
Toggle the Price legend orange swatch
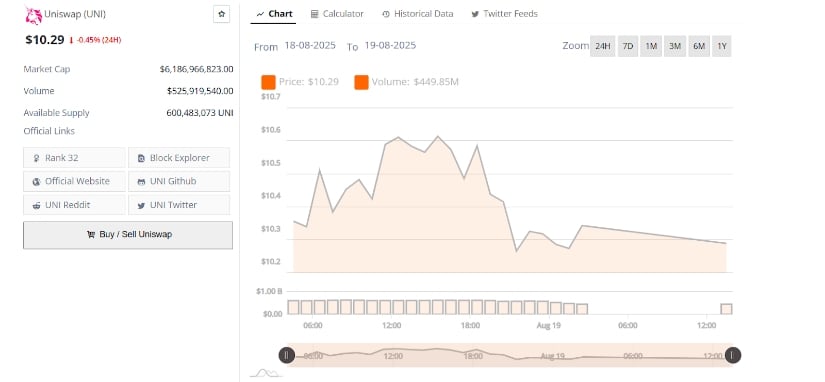[268, 82]
